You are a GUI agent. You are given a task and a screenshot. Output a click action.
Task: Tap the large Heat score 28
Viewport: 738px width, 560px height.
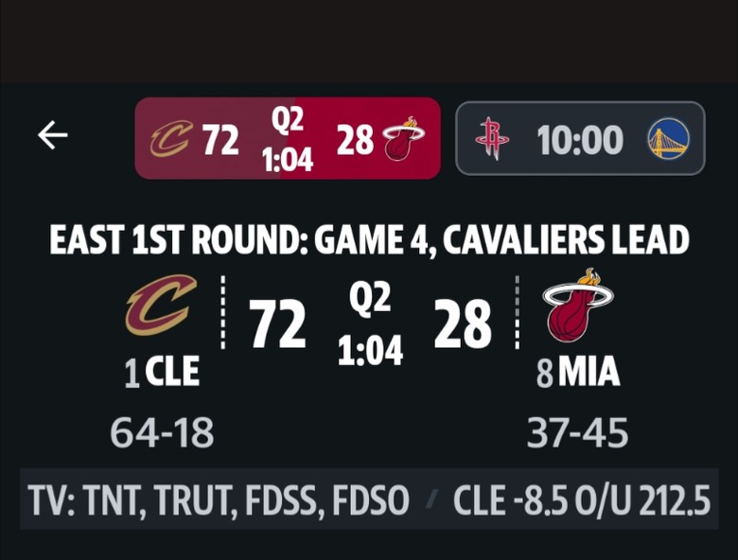(463, 324)
